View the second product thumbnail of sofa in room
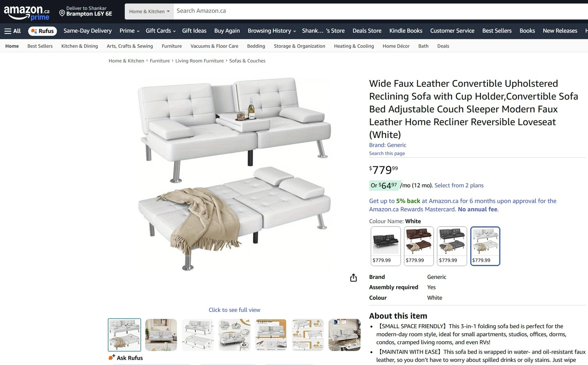This screenshot has width=588, height=365. (x=161, y=335)
